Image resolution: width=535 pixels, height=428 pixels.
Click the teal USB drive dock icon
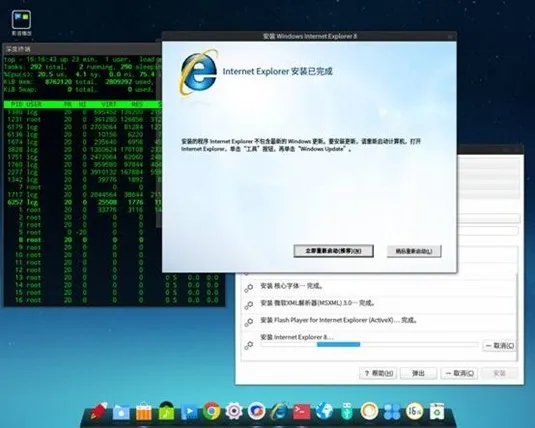[347, 411]
